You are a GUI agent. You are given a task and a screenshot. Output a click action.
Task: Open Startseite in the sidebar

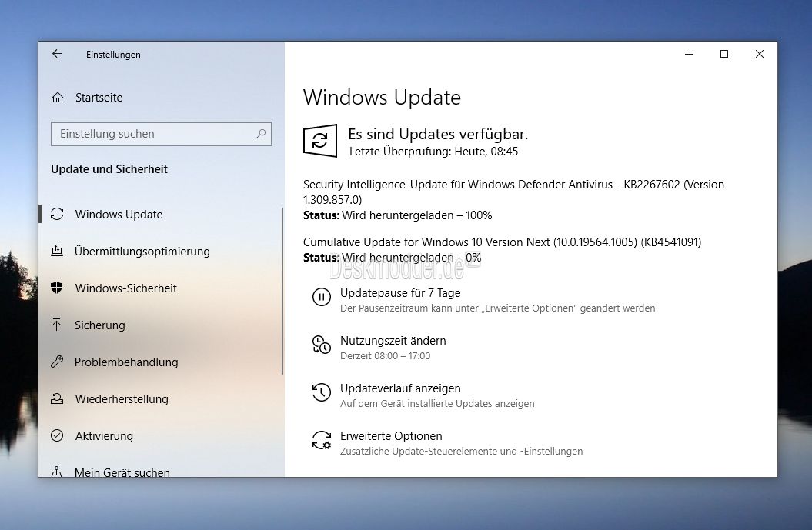(x=99, y=97)
